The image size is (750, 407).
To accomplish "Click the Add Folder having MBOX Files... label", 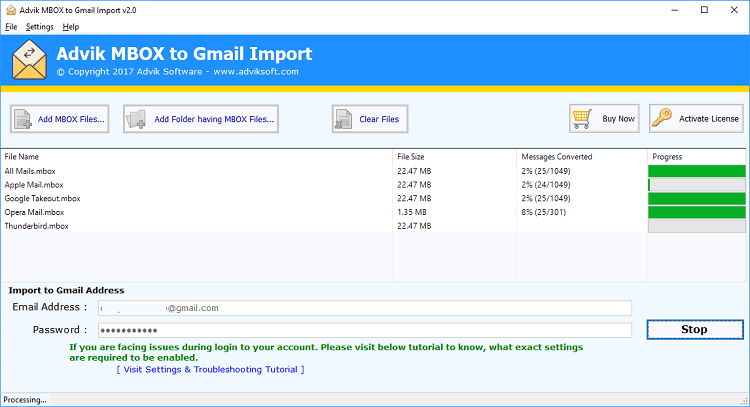I will [x=214, y=119].
